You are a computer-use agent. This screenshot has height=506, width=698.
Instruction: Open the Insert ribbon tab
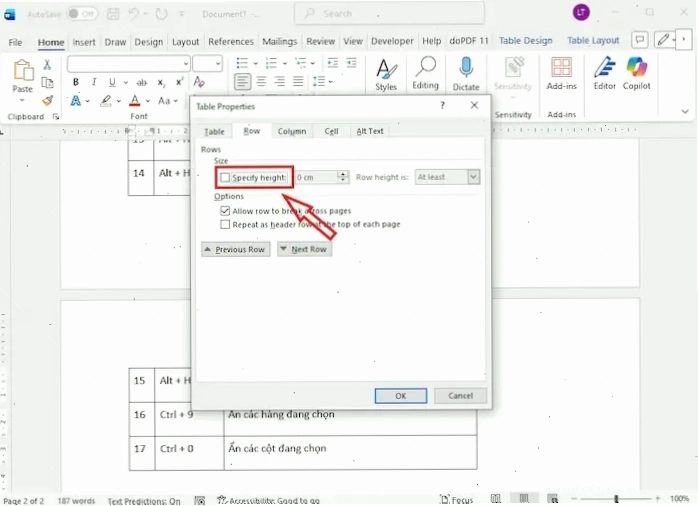84,42
